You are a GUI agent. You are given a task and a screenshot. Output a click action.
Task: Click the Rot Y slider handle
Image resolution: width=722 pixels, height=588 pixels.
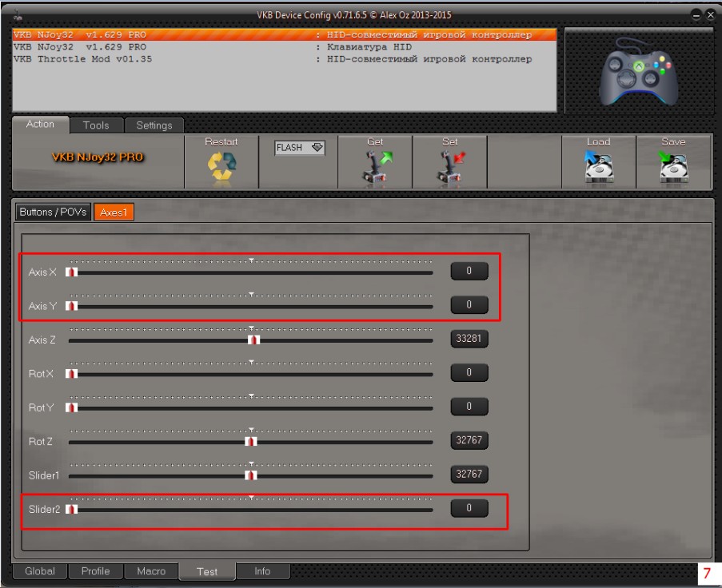point(71,407)
